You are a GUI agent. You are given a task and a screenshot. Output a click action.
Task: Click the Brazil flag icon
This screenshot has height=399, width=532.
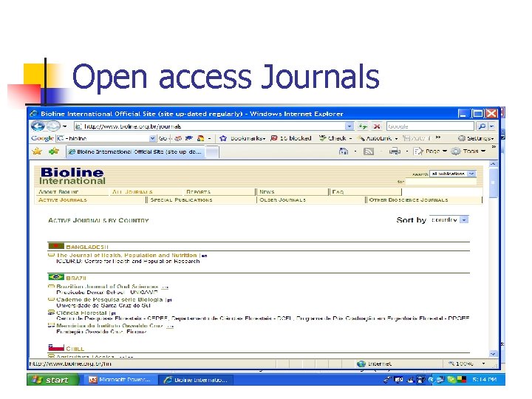click(x=56, y=277)
